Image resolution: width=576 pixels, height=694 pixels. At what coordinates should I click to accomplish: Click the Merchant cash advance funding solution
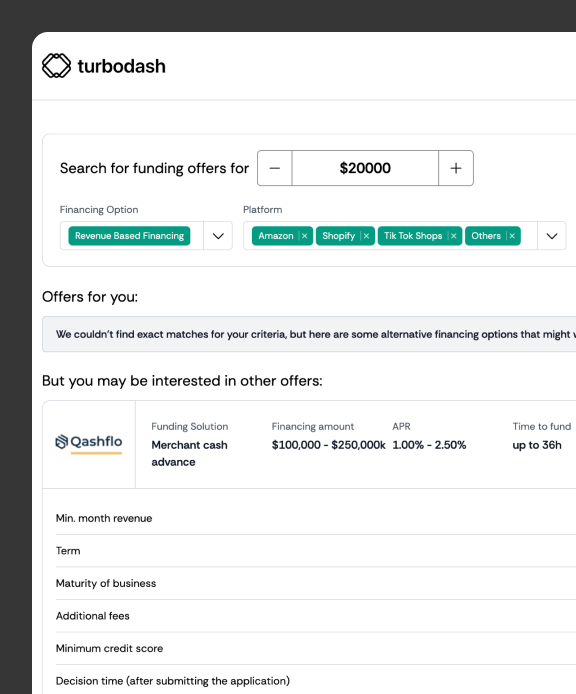[x=189, y=453]
